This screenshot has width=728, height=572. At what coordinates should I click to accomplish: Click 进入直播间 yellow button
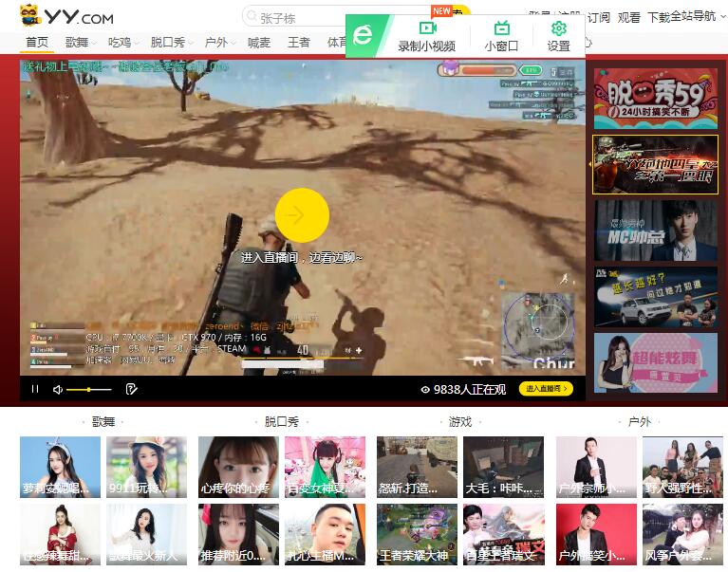click(546, 389)
